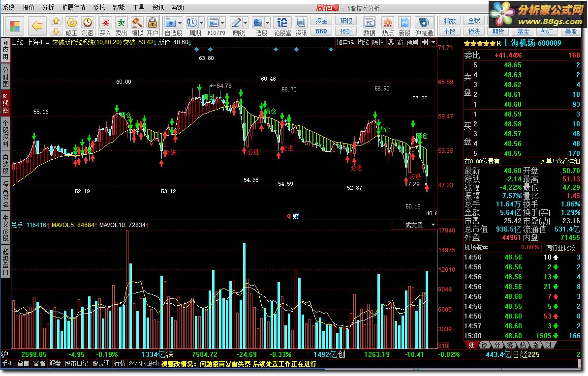
Task: Click the 热点 flame hot-spot icon
Action: 387,23
